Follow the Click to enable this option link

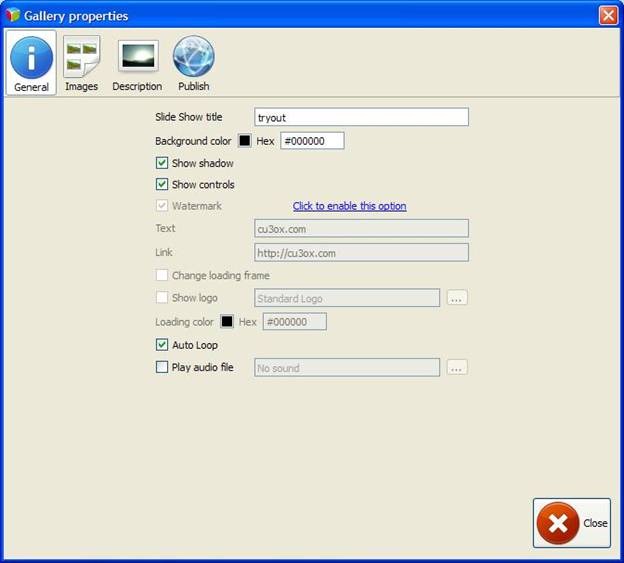coord(349,206)
